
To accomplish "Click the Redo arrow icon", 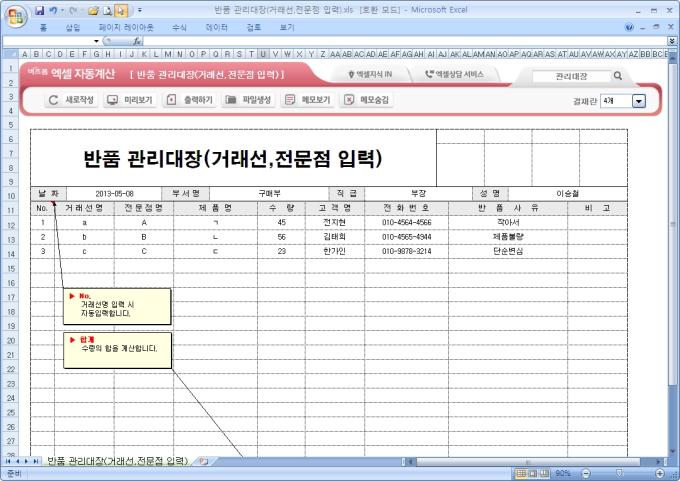I will (x=73, y=10).
